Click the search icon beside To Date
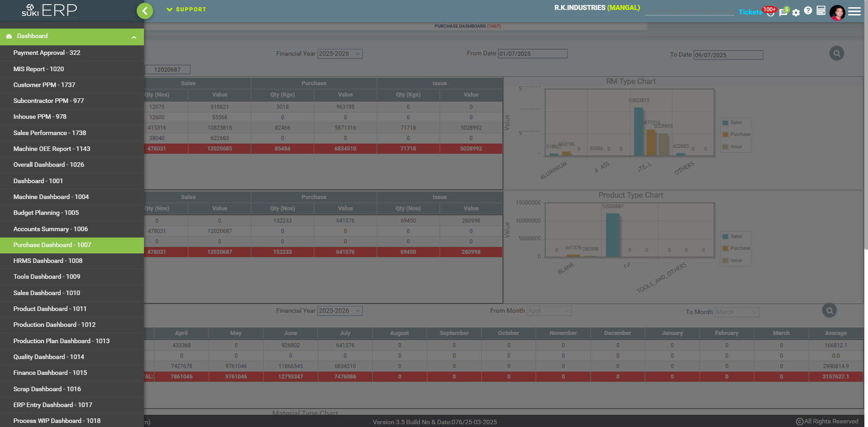 pos(836,53)
